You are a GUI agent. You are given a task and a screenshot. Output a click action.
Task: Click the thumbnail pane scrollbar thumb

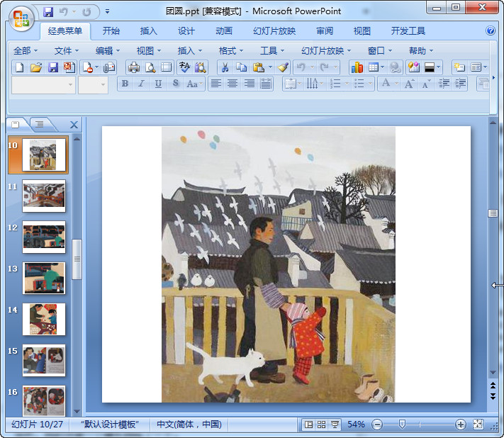pos(77,259)
